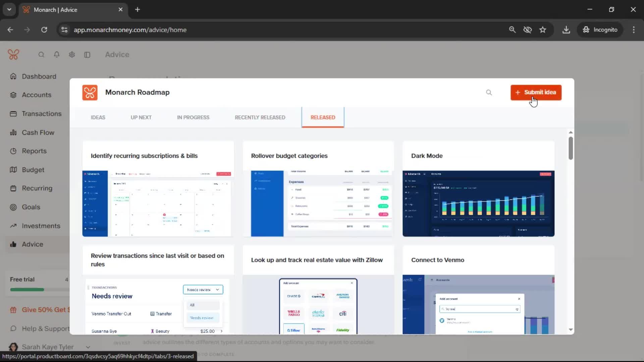644x362 pixels.
Task: Open browser downloads icon
Action: (566, 30)
